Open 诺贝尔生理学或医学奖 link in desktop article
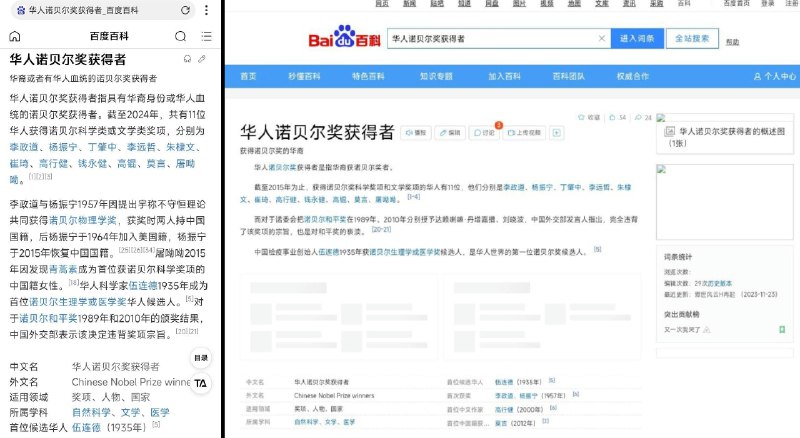 [x=405, y=252]
